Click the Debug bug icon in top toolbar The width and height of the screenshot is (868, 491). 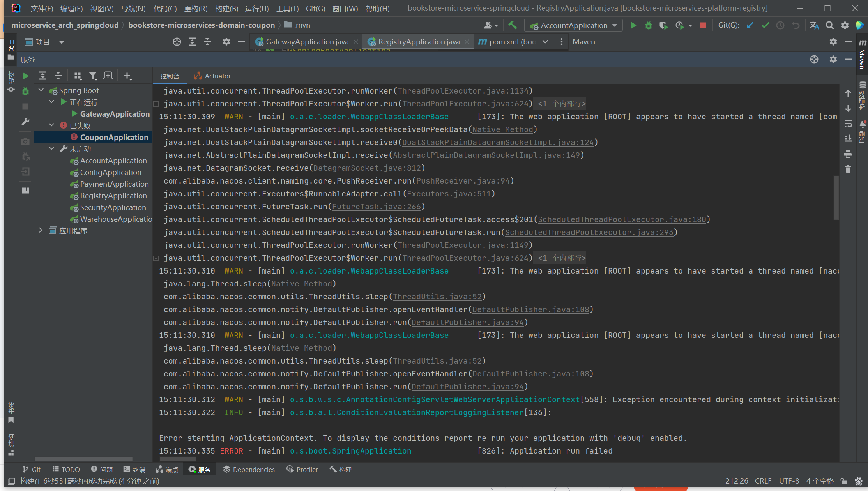[x=649, y=26]
